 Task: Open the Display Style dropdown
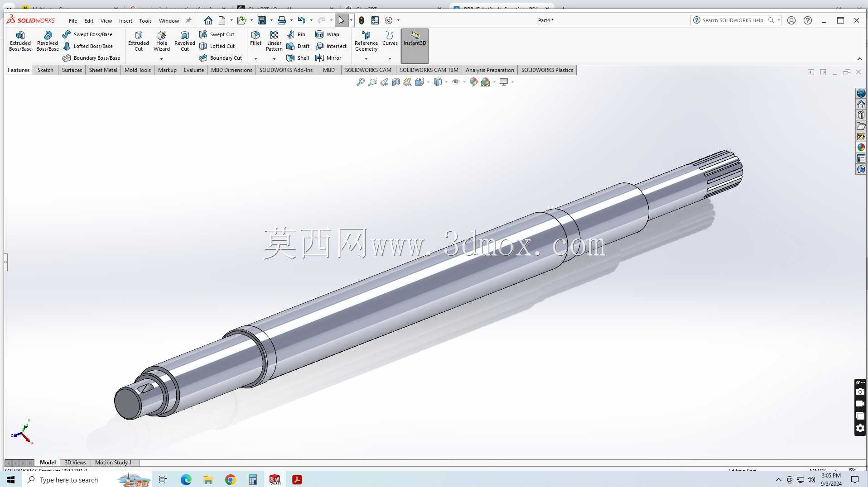pyautogui.click(x=446, y=82)
